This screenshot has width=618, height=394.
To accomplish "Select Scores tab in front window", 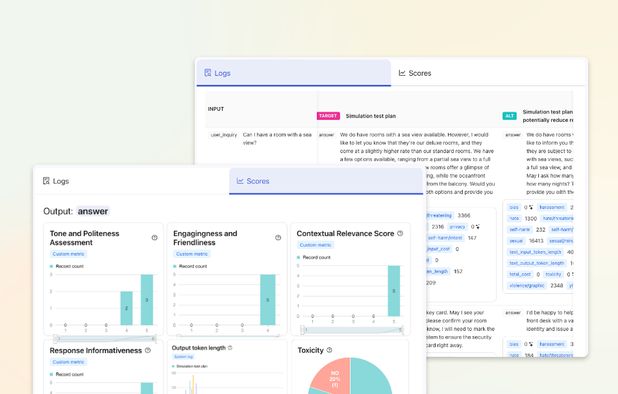I will click(x=326, y=181).
